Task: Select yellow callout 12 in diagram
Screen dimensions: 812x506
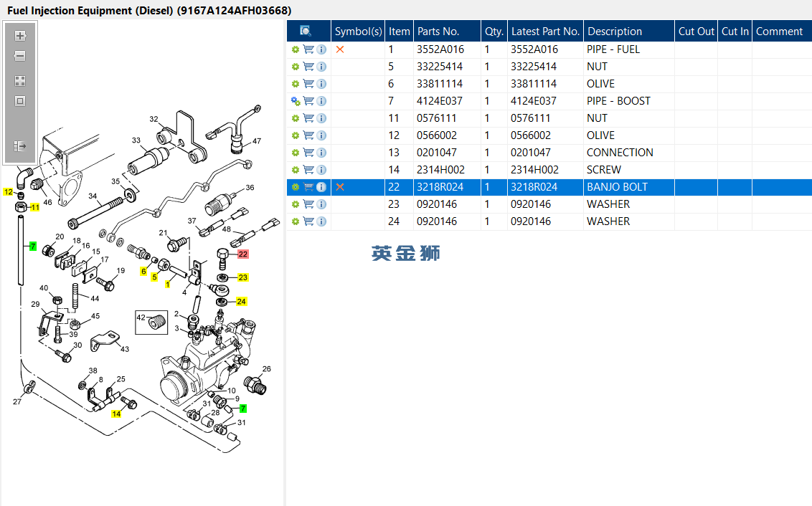Action: 9,192
